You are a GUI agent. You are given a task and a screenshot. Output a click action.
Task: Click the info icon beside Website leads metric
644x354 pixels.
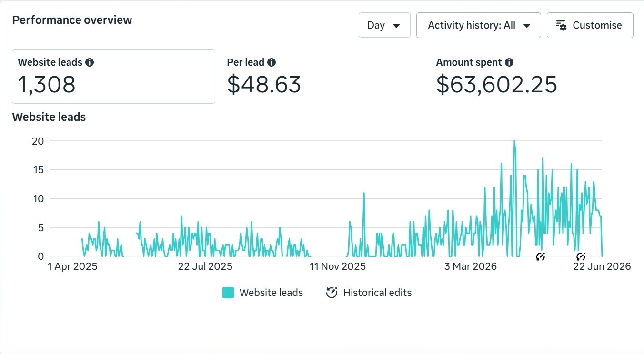(90, 62)
